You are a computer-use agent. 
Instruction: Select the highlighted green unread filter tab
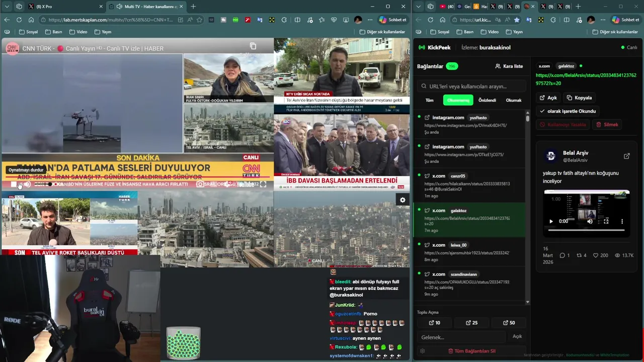(458, 100)
